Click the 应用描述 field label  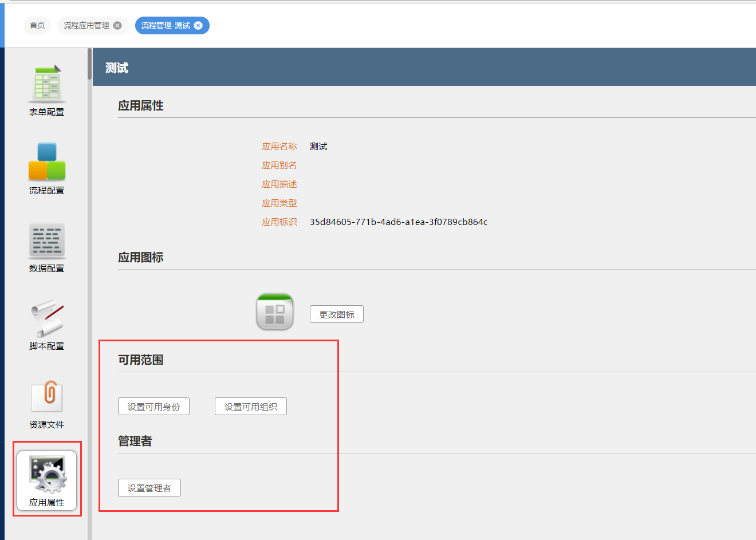[279, 184]
